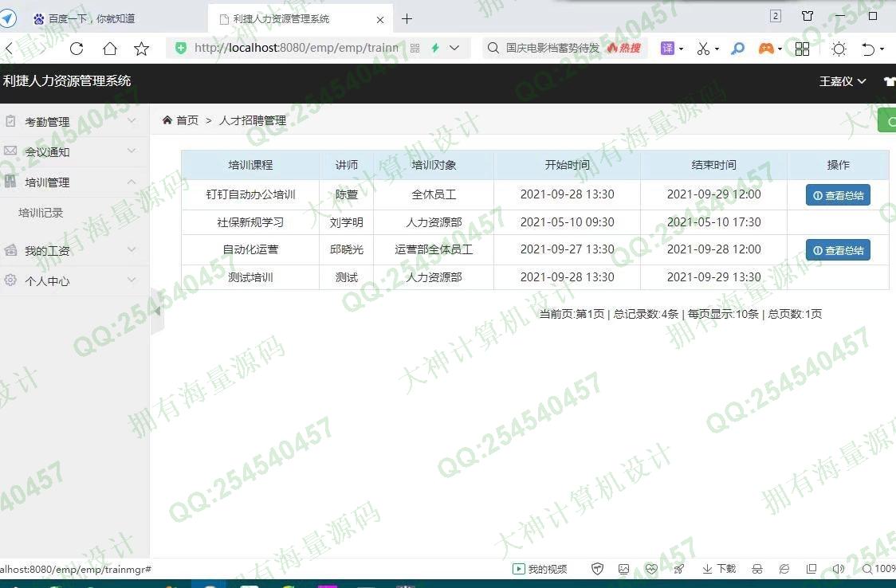The height and width of the screenshot is (588, 896).
Task: Click the localhost URL address bar
Action: (296, 48)
